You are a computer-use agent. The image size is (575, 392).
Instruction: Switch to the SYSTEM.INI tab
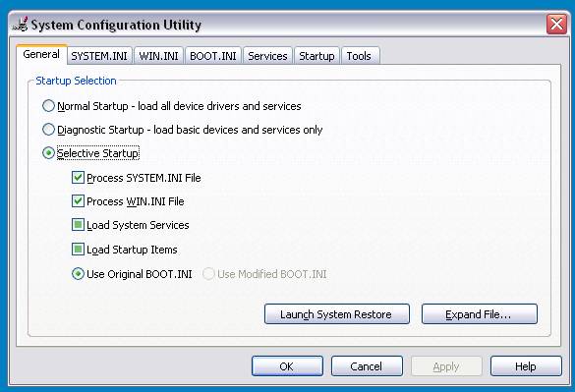click(99, 56)
